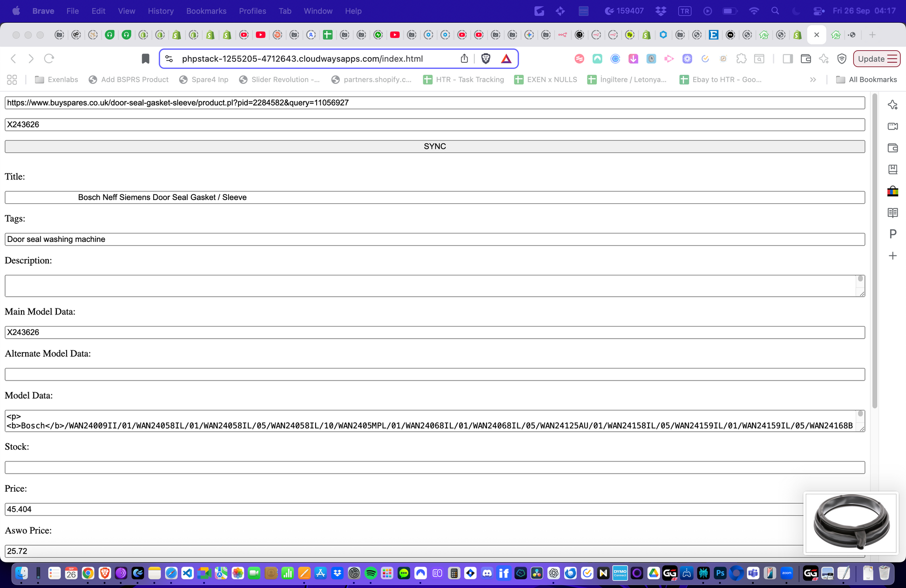The width and height of the screenshot is (906, 588).
Task: Click the share page icon in address bar
Action: click(464, 59)
